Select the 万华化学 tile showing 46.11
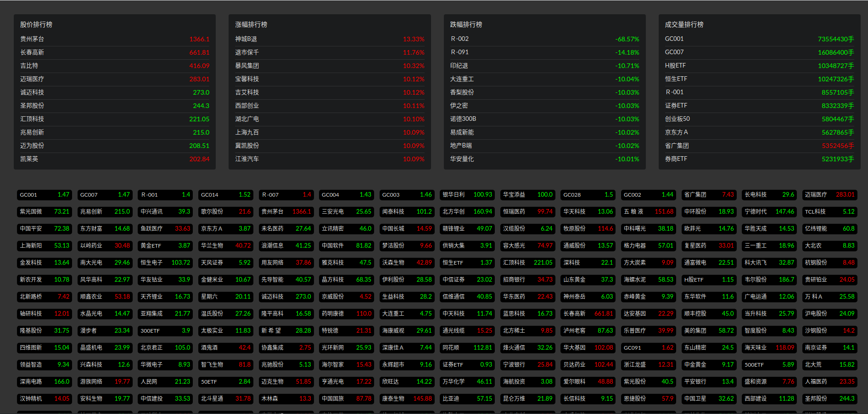868x414 pixels. 467,382
